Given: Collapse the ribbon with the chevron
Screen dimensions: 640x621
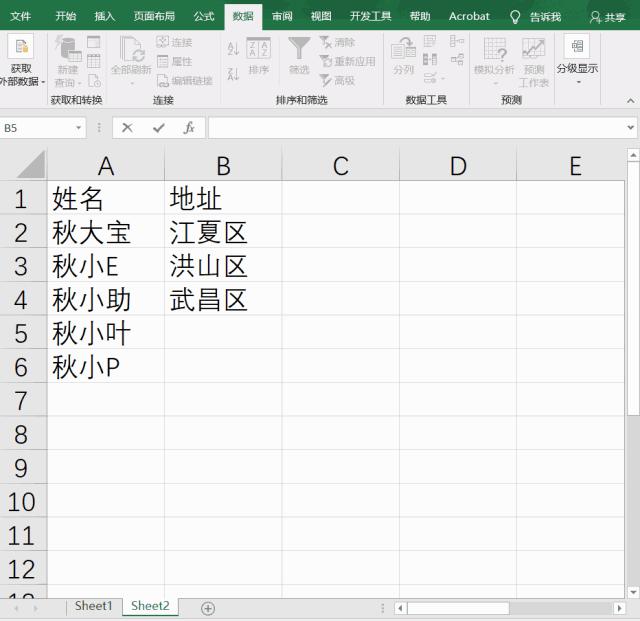Looking at the screenshot, I should click(x=630, y=101).
